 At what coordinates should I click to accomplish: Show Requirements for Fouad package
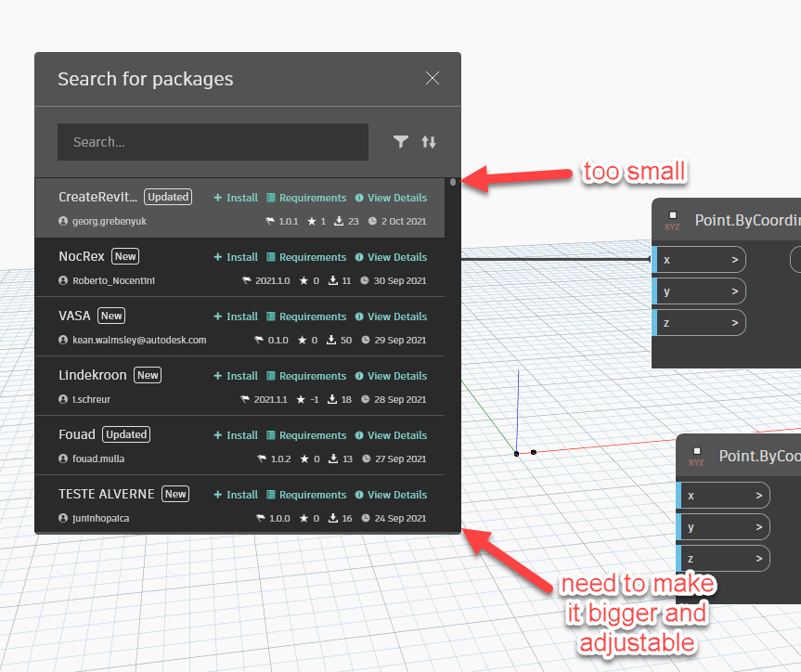pos(306,435)
